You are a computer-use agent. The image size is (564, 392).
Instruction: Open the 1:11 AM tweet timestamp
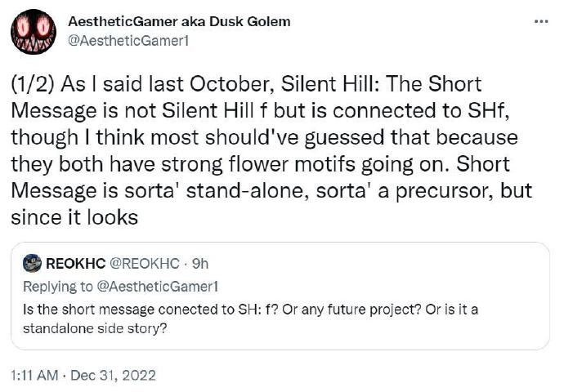(34, 375)
